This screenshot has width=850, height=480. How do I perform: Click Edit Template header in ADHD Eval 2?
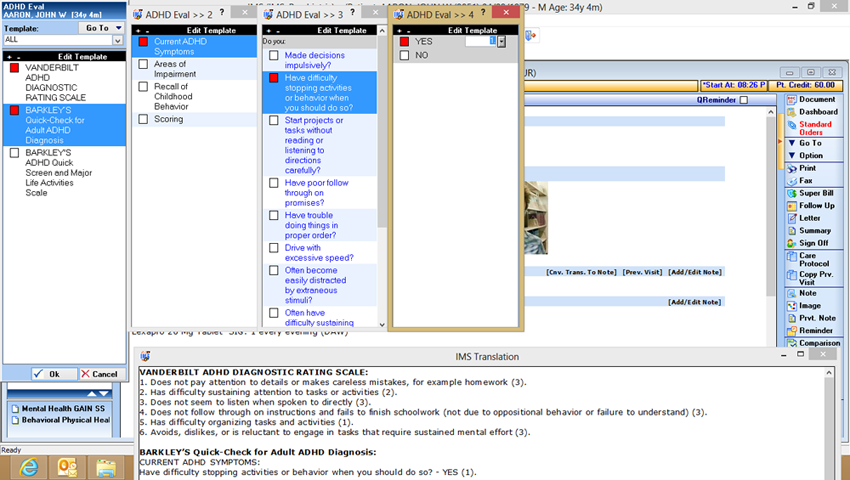211,30
